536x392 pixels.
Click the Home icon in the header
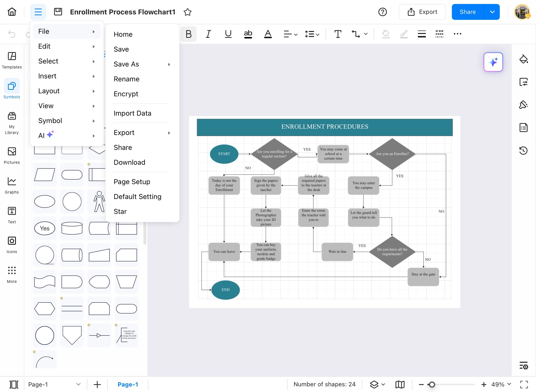pos(12,12)
